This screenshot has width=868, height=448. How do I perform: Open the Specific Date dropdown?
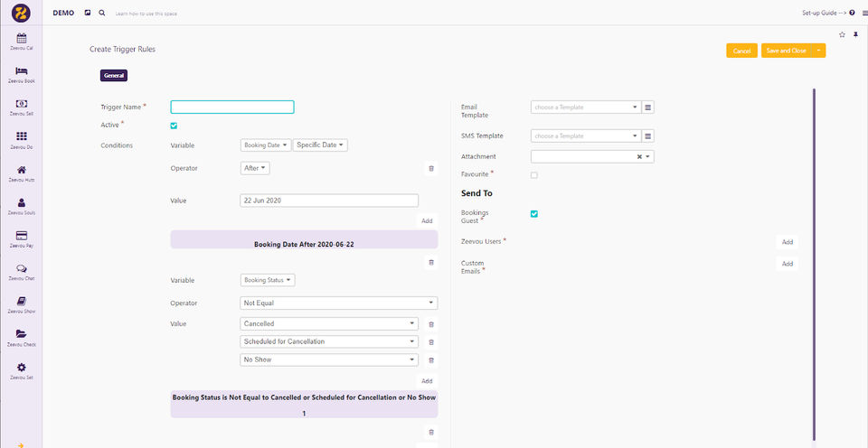320,145
